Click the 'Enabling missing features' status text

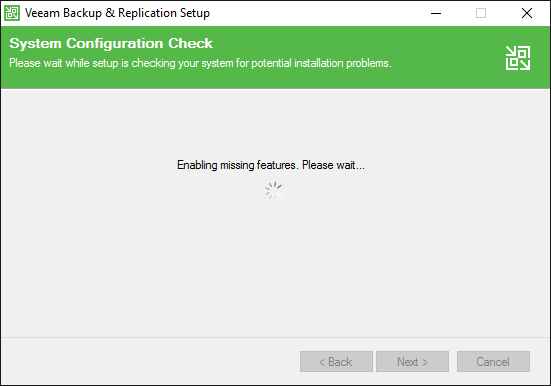point(271,165)
